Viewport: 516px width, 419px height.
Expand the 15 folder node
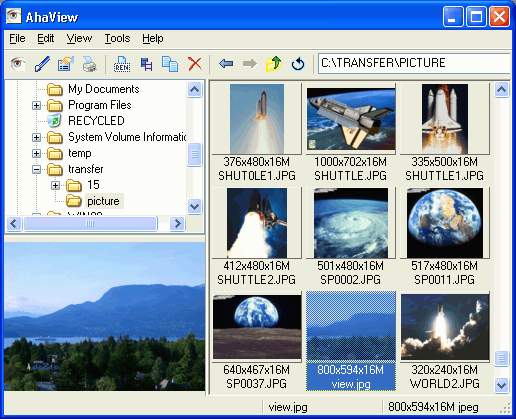[x=56, y=185]
